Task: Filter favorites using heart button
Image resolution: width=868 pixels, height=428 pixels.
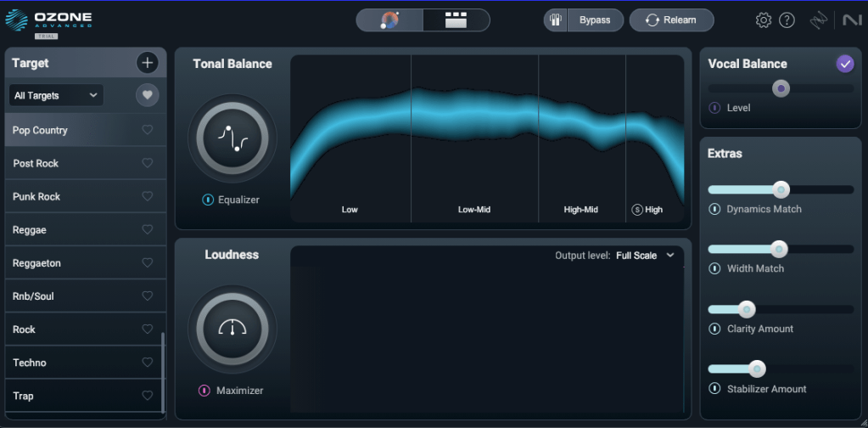Action: coord(147,96)
